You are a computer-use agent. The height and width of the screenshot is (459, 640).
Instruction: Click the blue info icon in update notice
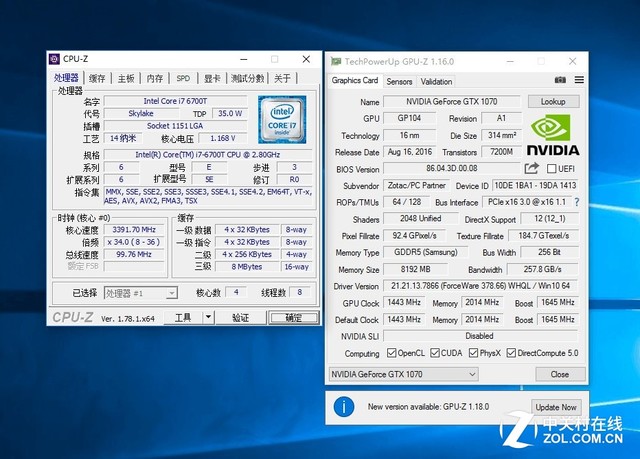click(x=344, y=407)
